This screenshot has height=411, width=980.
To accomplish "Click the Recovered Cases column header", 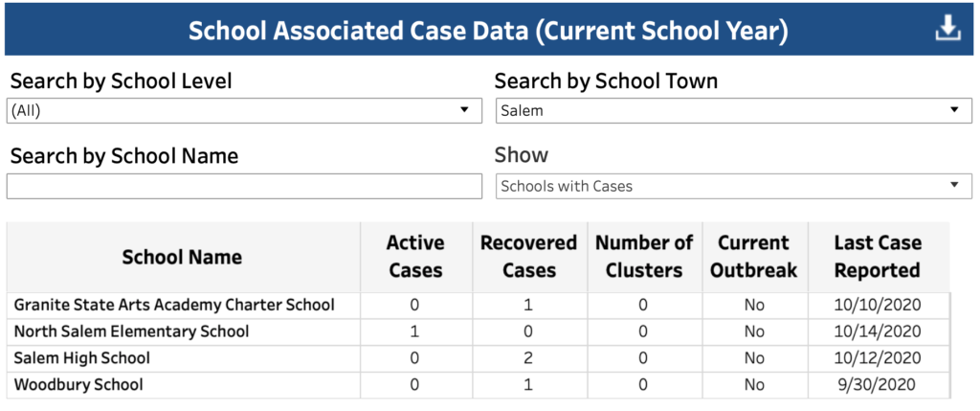I will pyautogui.click(x=528, y=257).
